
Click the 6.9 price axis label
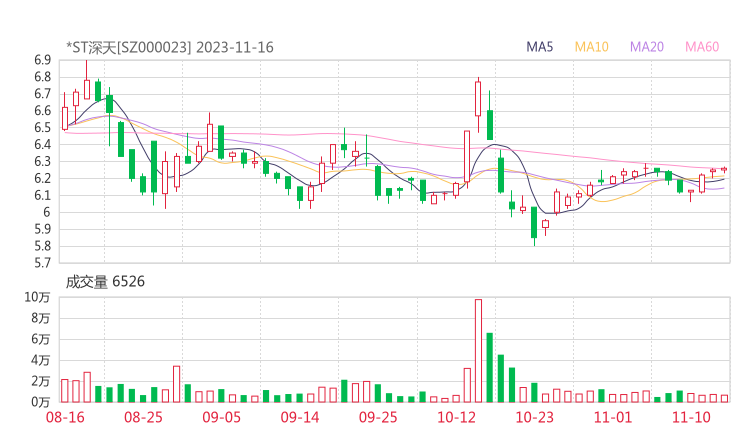42,60
